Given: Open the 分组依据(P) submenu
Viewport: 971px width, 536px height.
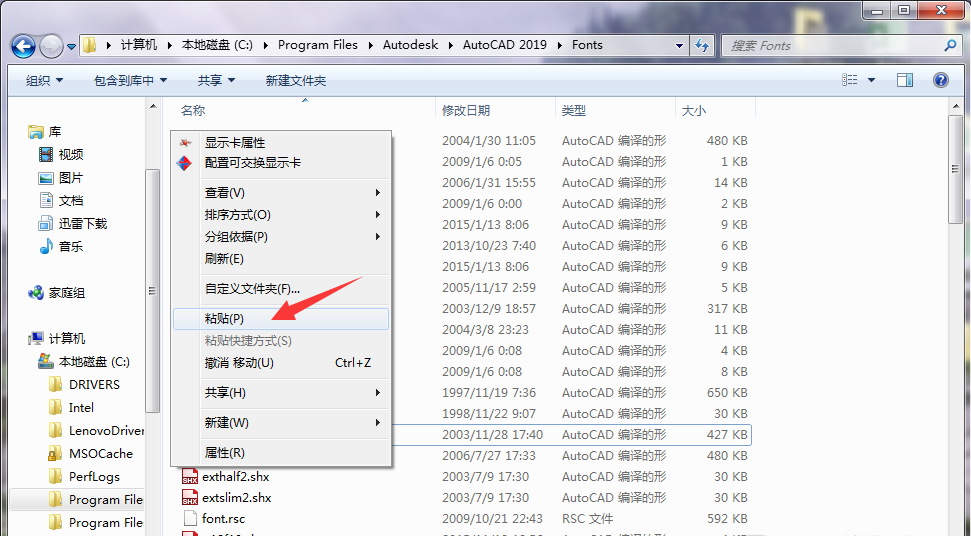Looking at the screenshot, I should 281,237.
